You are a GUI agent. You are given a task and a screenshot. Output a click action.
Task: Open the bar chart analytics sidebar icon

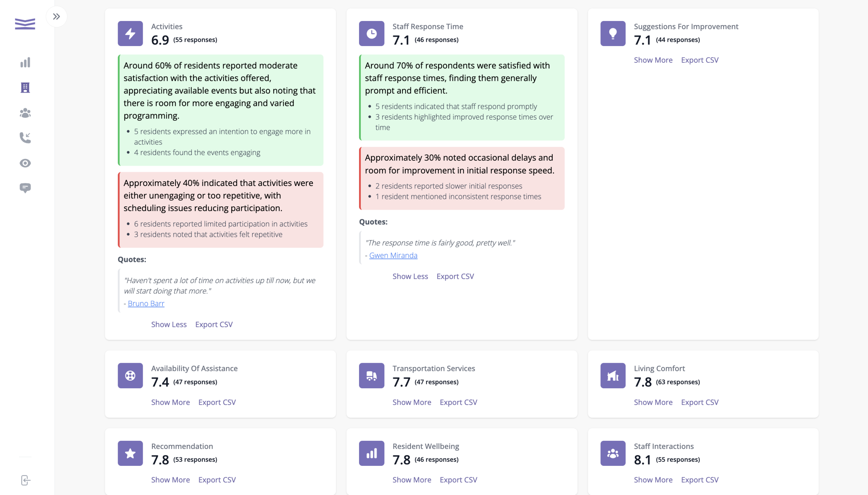pos(25,63)
